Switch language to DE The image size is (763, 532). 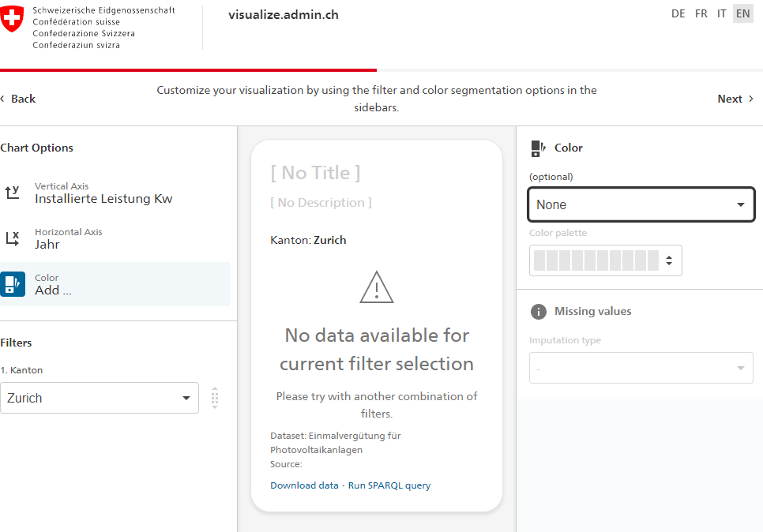pos(678,13)
